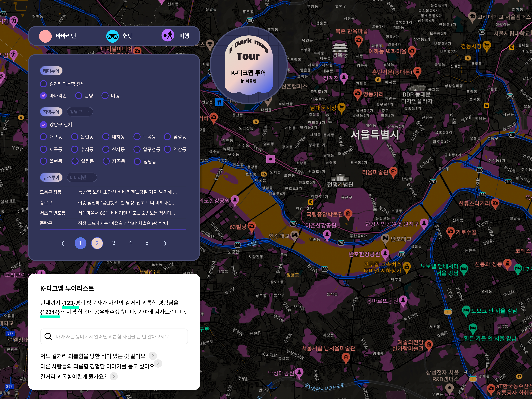Click the 남대문시장 shopping cart marker

coord(341,107)
